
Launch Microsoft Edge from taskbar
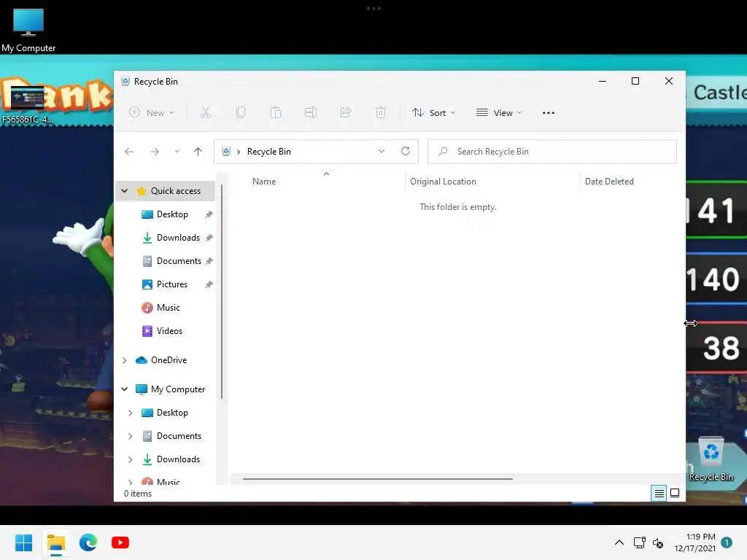[88, 542]
